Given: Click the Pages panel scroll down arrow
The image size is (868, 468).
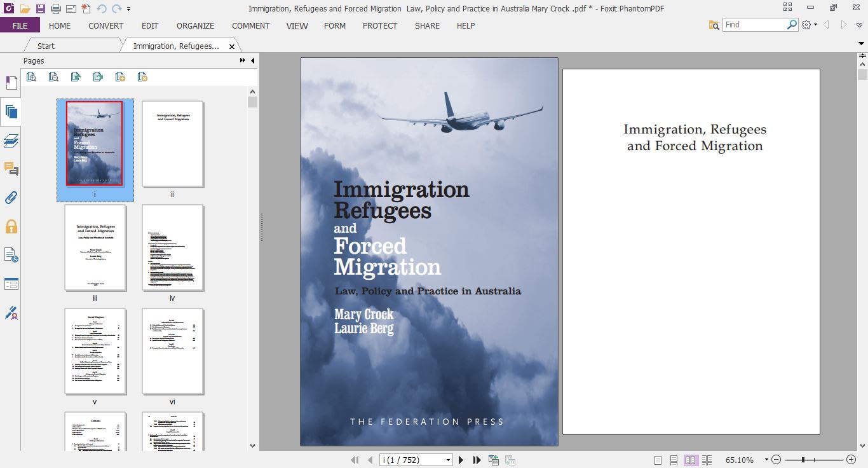Looking at the screenshot, I should [x=252, y=446].
